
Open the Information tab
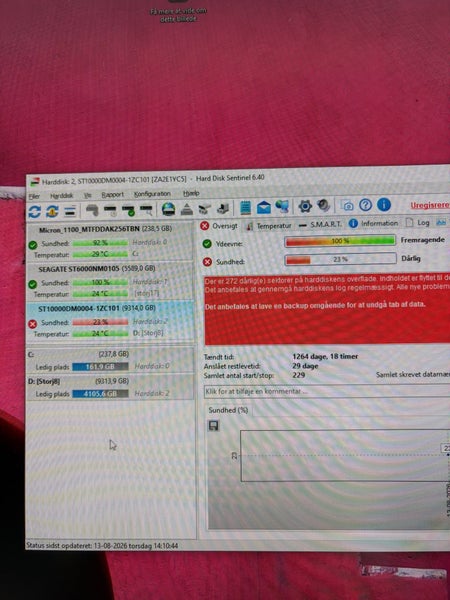coord(373,223)
